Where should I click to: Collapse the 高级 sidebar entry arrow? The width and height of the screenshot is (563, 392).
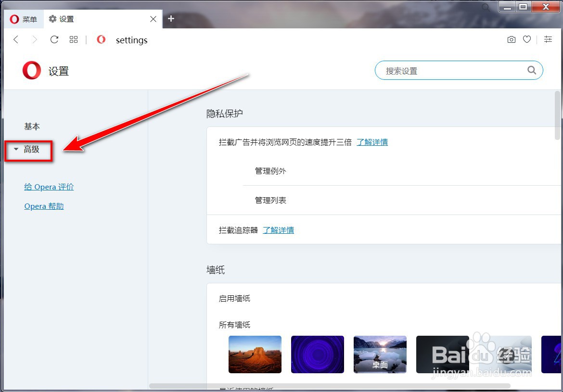tap(15, 149)
